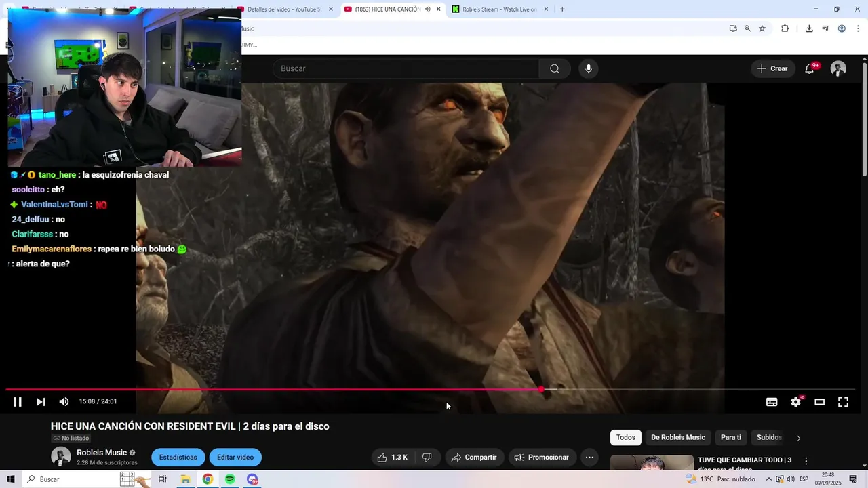
Task: Open the Chrome profile icon
Action: (x=842, y=28)
